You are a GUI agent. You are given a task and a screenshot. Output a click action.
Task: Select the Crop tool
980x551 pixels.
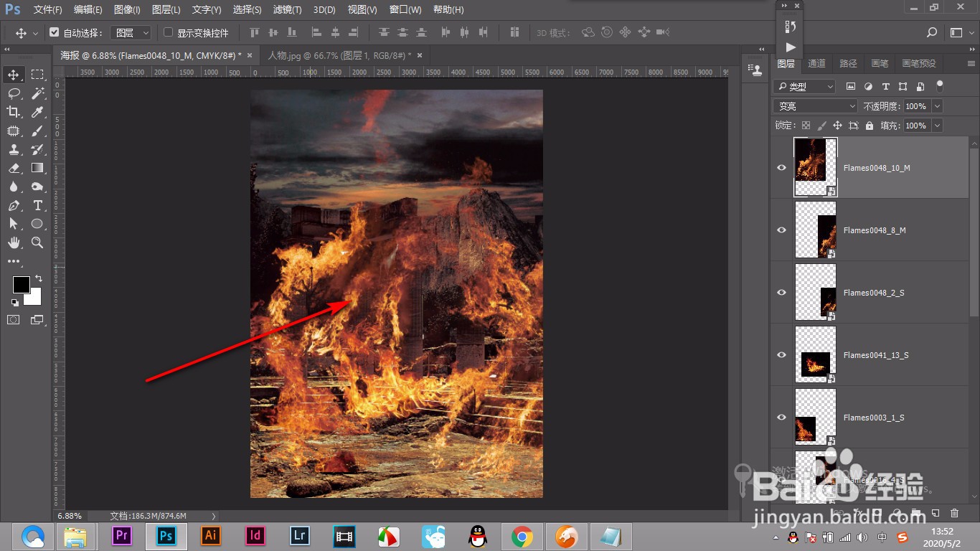click(14, 112)
